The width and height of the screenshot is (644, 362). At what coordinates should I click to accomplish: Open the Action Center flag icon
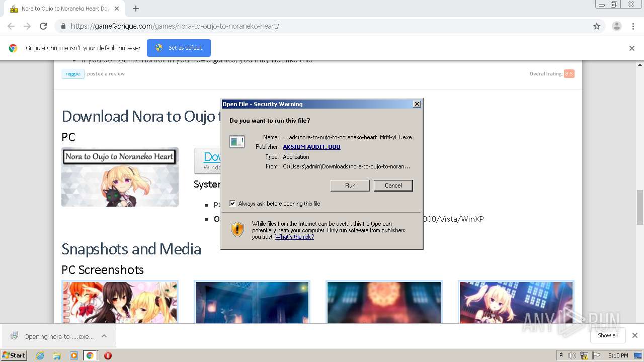[x=596, y=355]
